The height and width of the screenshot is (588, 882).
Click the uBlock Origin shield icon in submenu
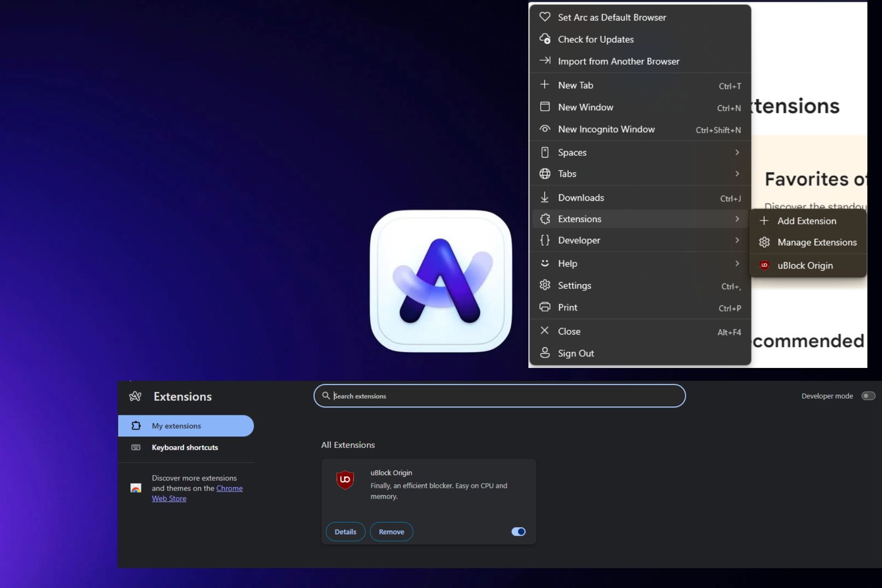click(764, 265)
